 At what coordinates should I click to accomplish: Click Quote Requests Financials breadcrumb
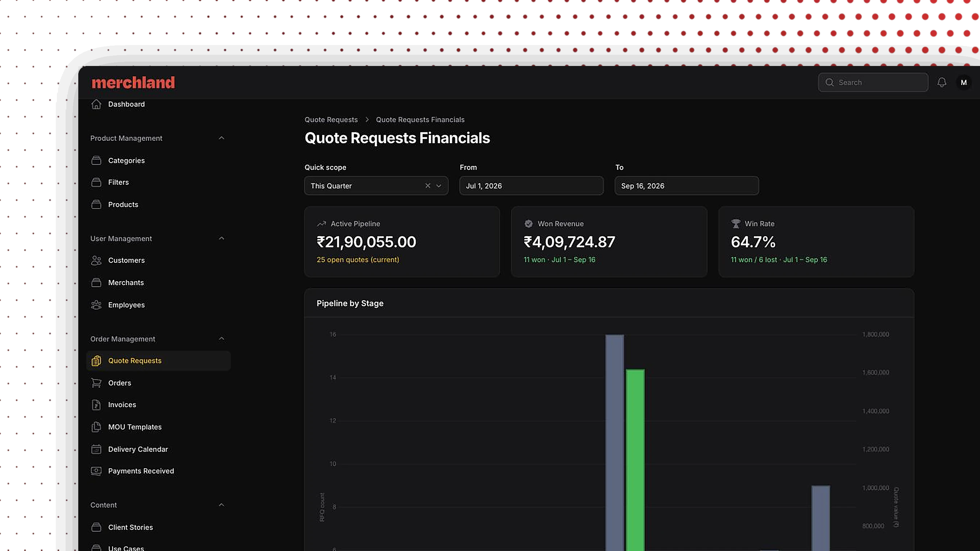coord(420,120)
